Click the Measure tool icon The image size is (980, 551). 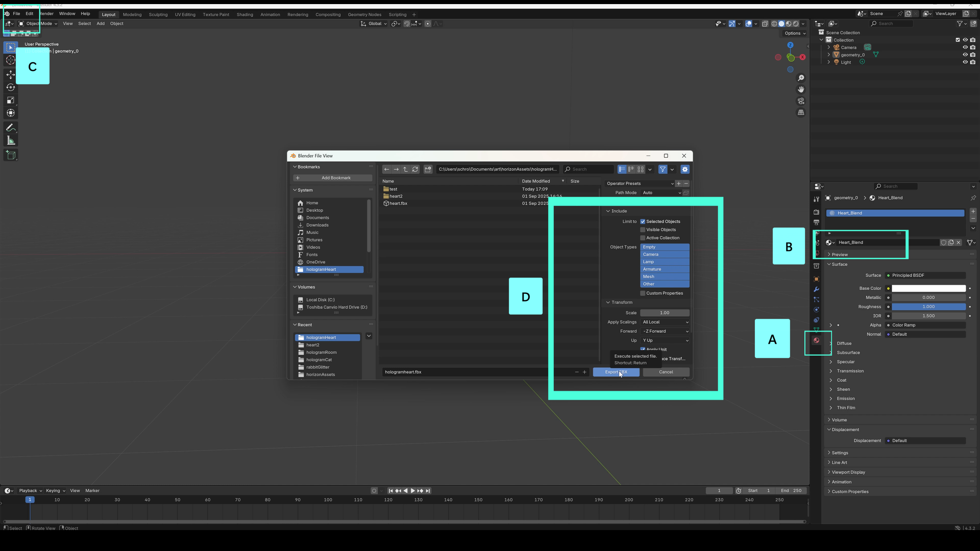pos(10,140)
